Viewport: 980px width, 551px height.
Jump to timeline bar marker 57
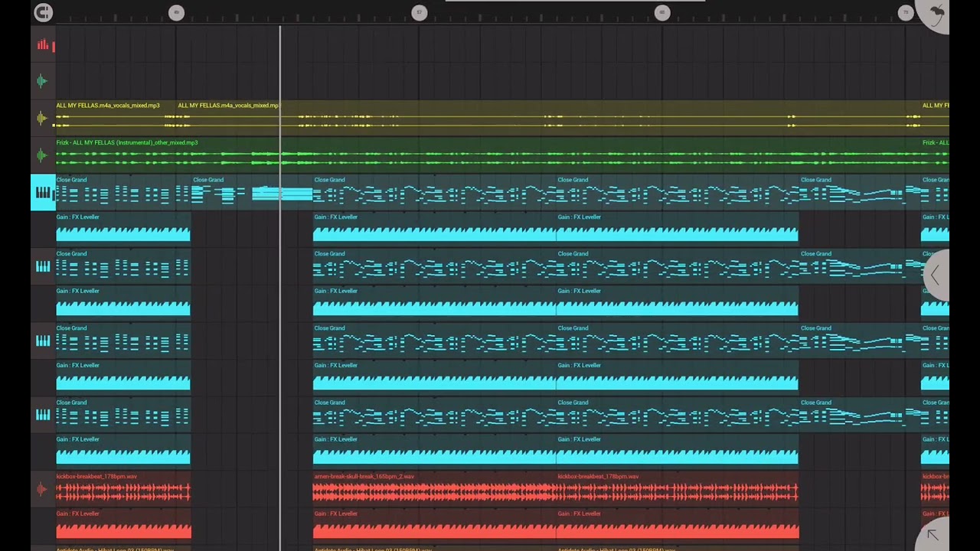[x=419, y=12]
